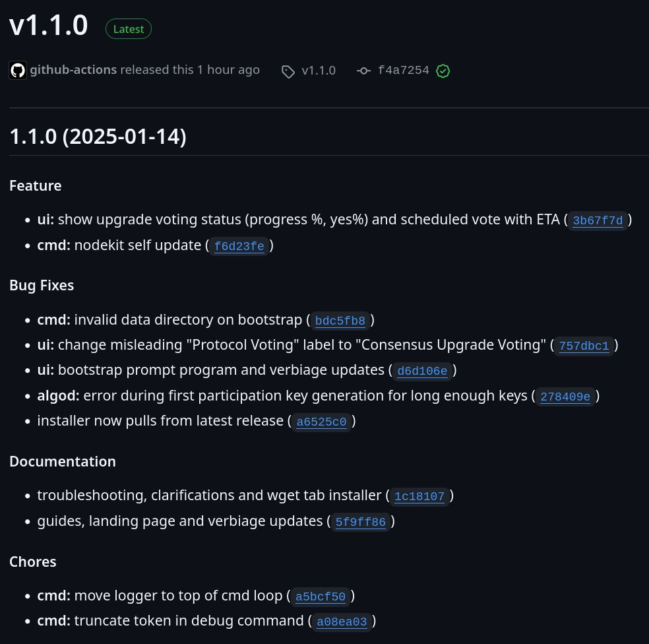Viewport: 649px width, 644px height.
Task: Click the github-actions avatar icon
Action: pos(18,71)
